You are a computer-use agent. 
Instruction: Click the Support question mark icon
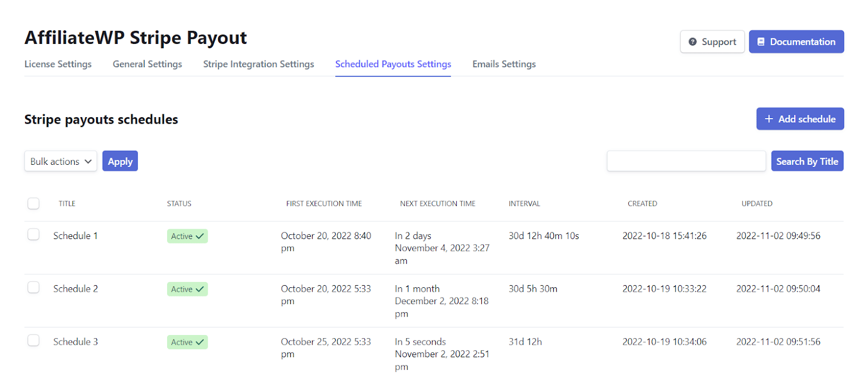[693, 42]
